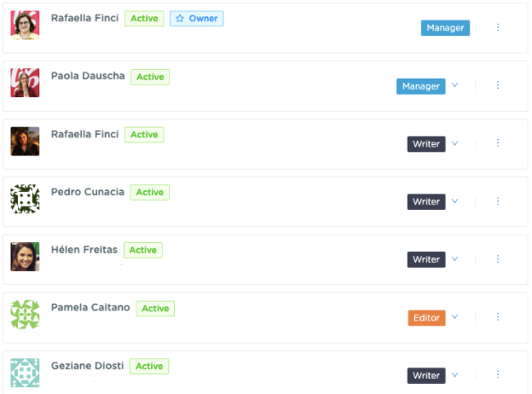Image resolution: width=532 pixels, height=394 pixels.
Task: Click Pedro Cunacia's Writer role badge
Action: click(x=426, y=201)
